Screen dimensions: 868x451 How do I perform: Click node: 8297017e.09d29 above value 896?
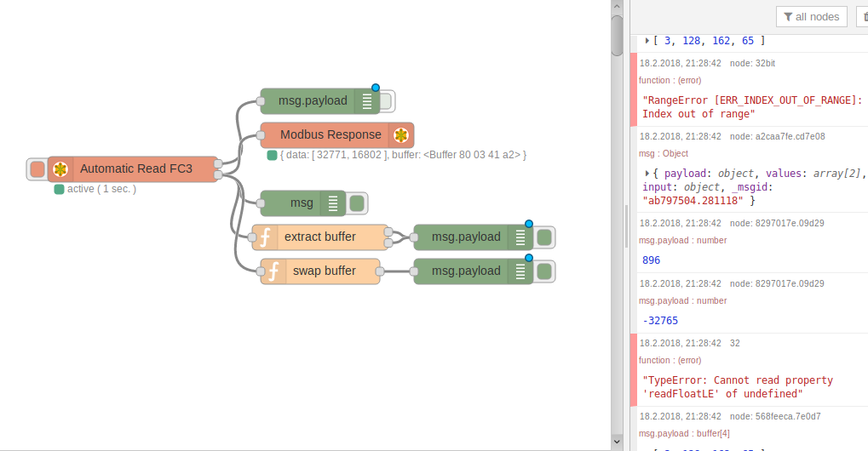(x=777, y=223)
